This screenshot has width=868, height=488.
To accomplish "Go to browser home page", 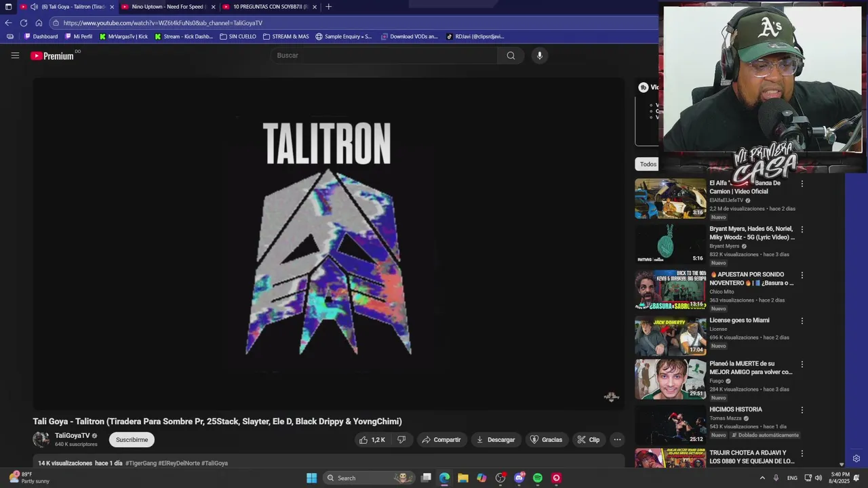I will coord(39,22).
